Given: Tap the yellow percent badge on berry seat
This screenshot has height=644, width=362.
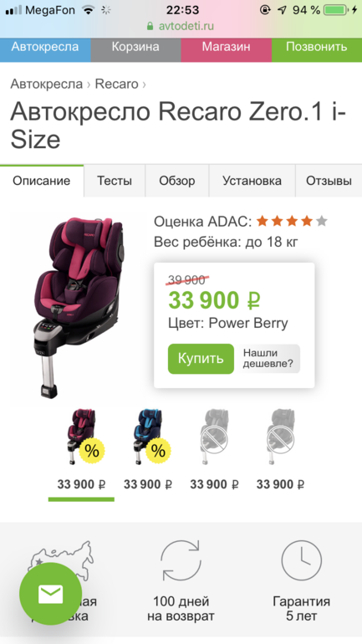Looking at the screenshot, I should coord(91,451).
